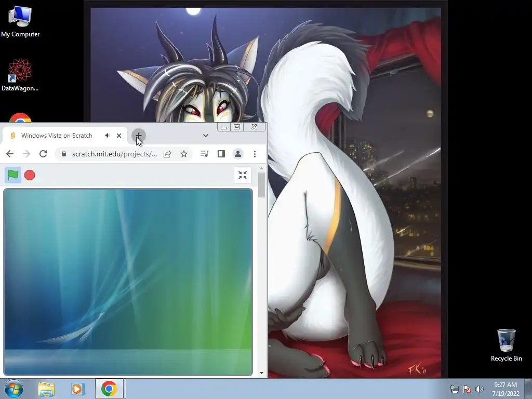Image resolution: width=532 pixels, height=399 pixels.
Task: Click Show desktop strip at taskbar end
Action: click(529, 389)
